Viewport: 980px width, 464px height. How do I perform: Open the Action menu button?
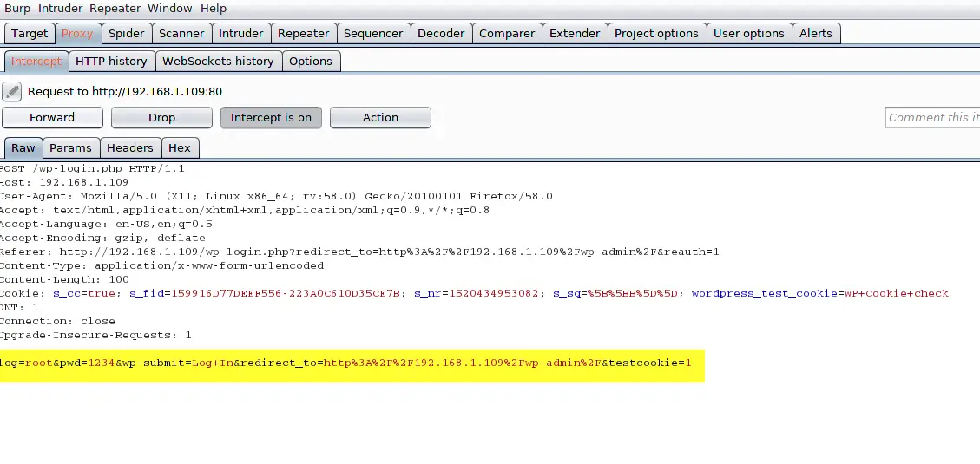click(380, 117)
